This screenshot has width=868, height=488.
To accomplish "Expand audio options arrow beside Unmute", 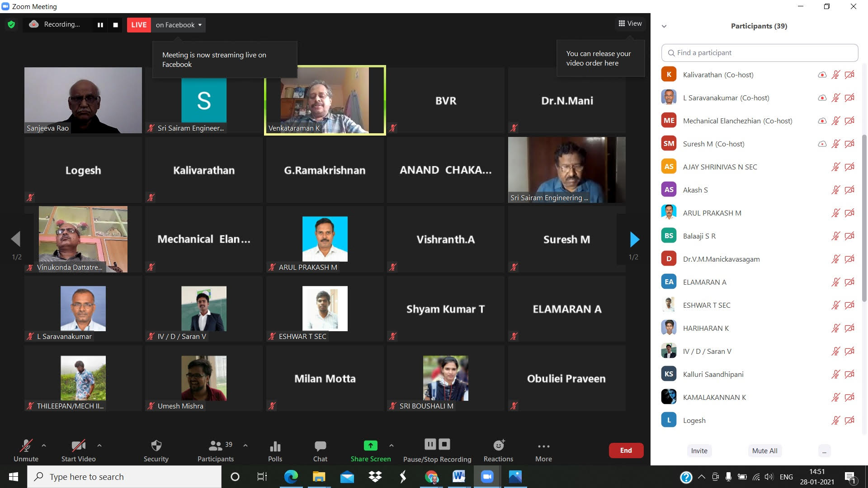I will click(x=44, y=446).
